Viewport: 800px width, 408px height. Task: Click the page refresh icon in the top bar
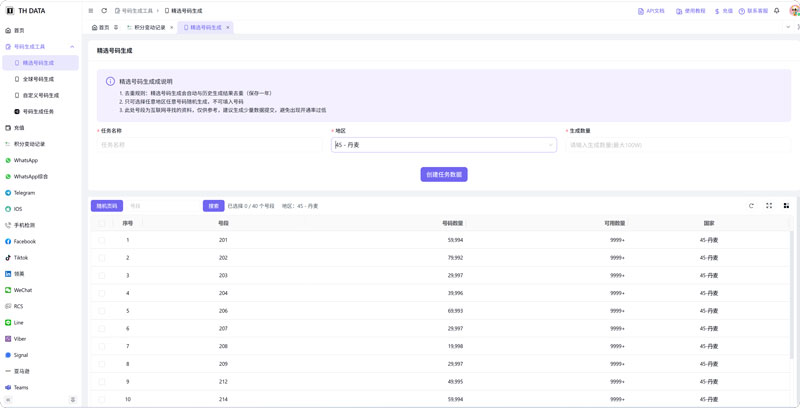104,11
